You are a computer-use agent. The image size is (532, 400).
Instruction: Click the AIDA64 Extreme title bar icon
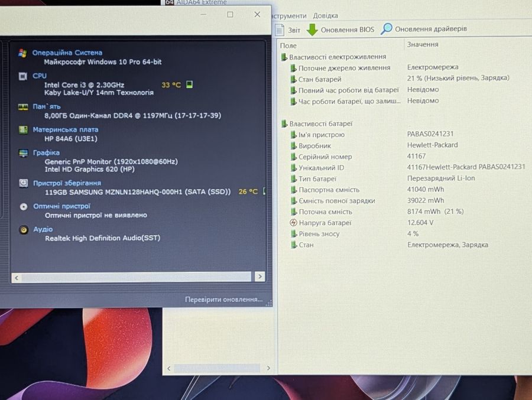tap(170, 2)
